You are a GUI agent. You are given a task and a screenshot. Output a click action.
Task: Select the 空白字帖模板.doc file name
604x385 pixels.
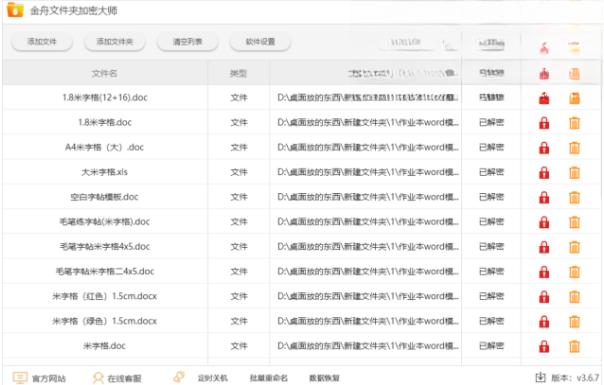tap(104, 197)
